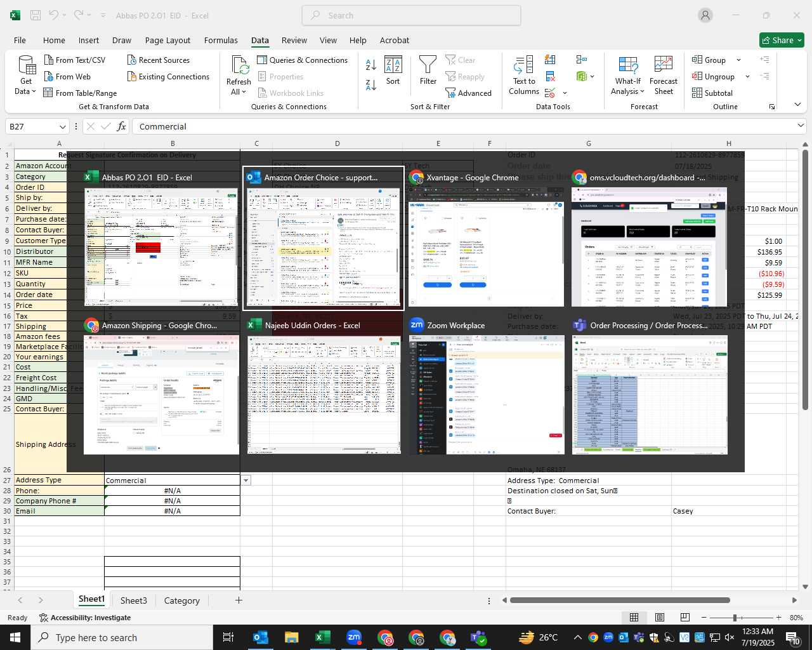The image size is (812, 650).
Task: Open the Get Data menu
Action: [x=26, y=76]
